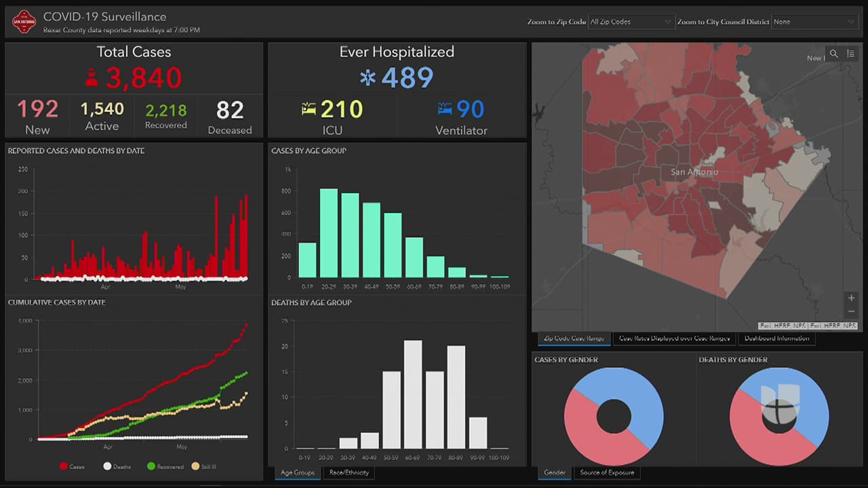
Task: Open the map legend list icon
Action: click(x=850, y=54)
